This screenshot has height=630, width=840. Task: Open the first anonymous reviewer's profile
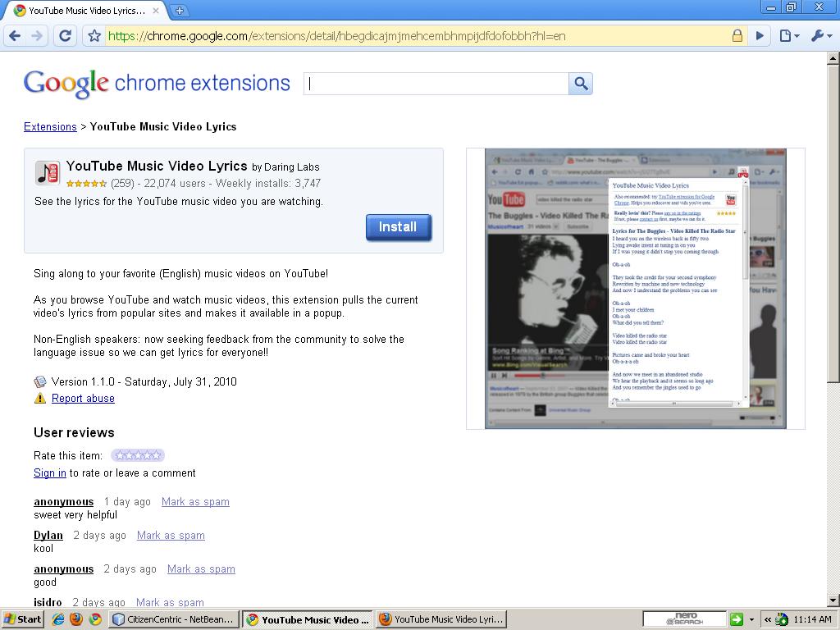click(64, 502)
